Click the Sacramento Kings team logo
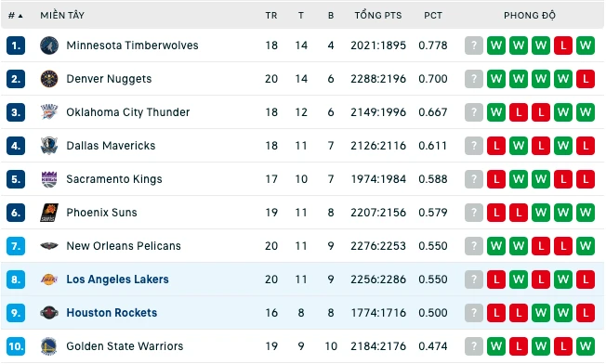This screenshot has height=364, width=606. click(49, 179)
